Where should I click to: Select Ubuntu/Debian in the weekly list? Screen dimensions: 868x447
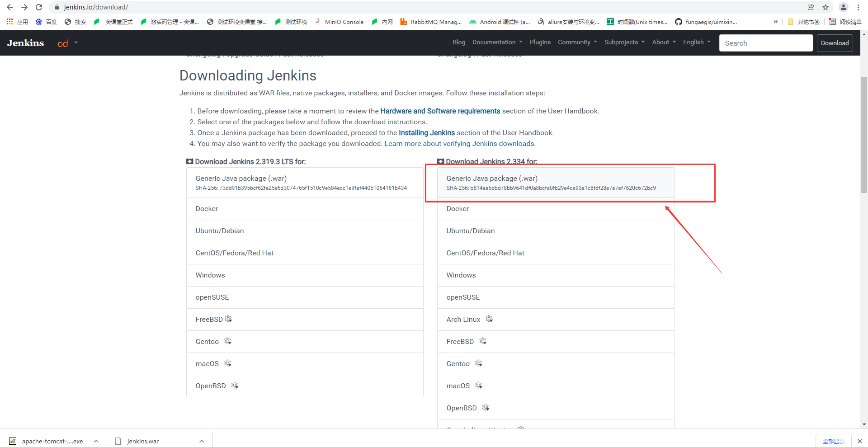click(x=556, y=231)
